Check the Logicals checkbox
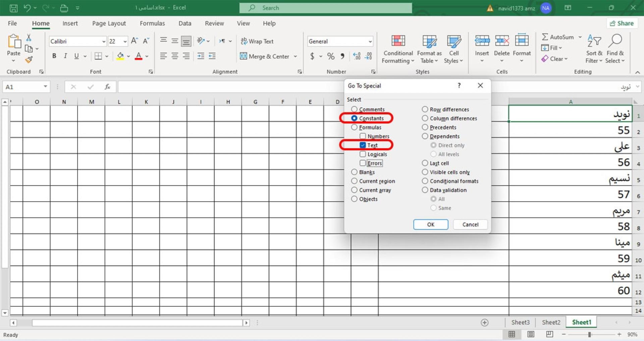644x341 pixels. tap(363, 154)
